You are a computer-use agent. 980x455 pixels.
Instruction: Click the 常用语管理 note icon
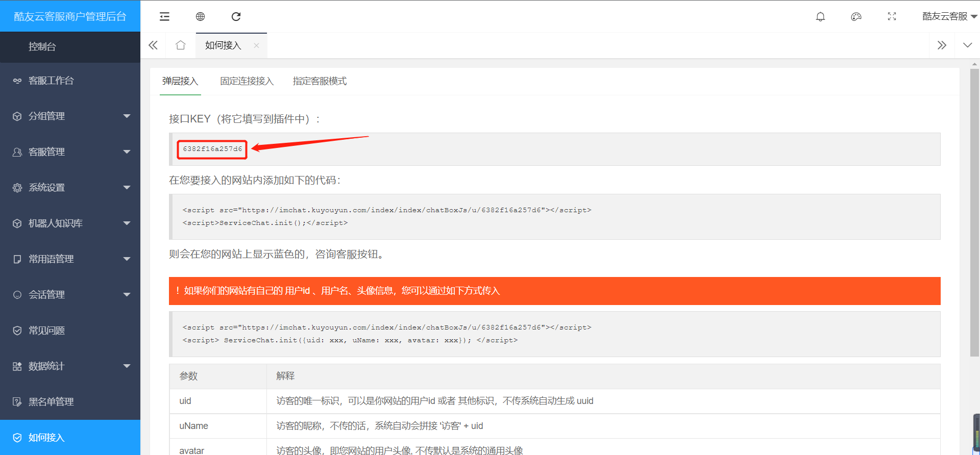point(17,259)
